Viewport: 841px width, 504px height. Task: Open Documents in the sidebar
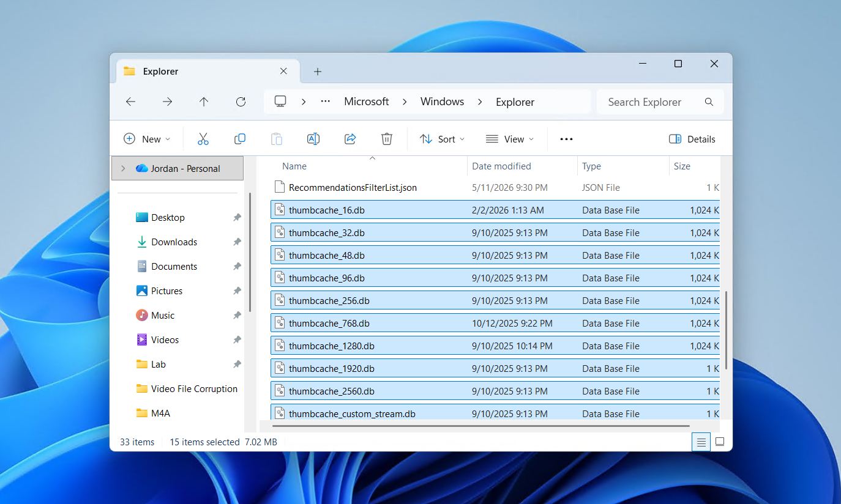[x=174, y=266]
